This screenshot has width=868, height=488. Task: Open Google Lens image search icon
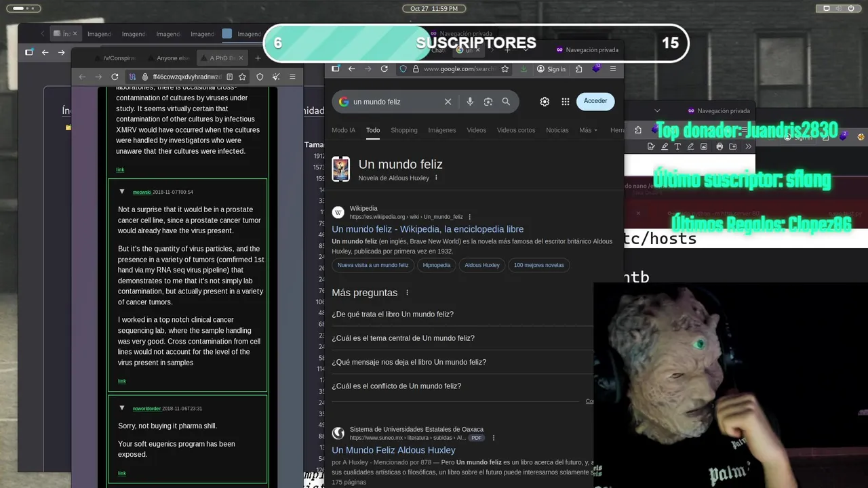pos(488,102)
